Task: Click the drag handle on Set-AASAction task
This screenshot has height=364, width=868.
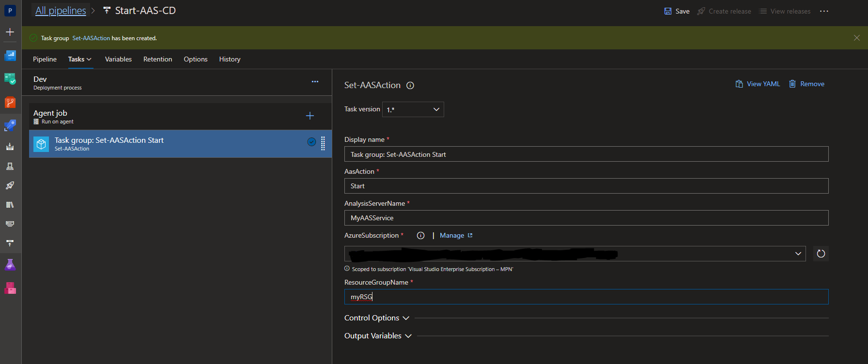Action: [x=323, y=143]
